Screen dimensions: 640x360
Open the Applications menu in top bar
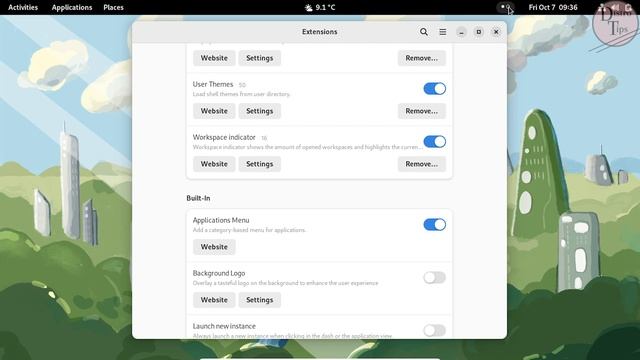click(72, 7)
